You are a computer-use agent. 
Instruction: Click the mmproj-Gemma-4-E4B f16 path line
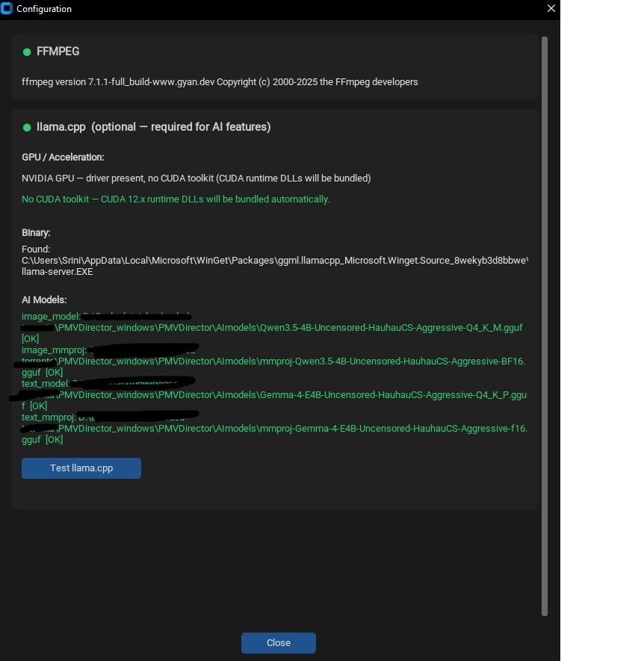tap(292, 428)
